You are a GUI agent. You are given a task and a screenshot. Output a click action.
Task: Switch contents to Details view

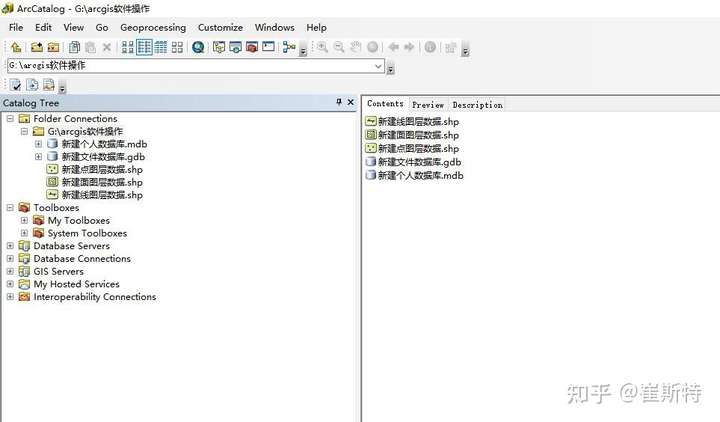click(161, 47)
